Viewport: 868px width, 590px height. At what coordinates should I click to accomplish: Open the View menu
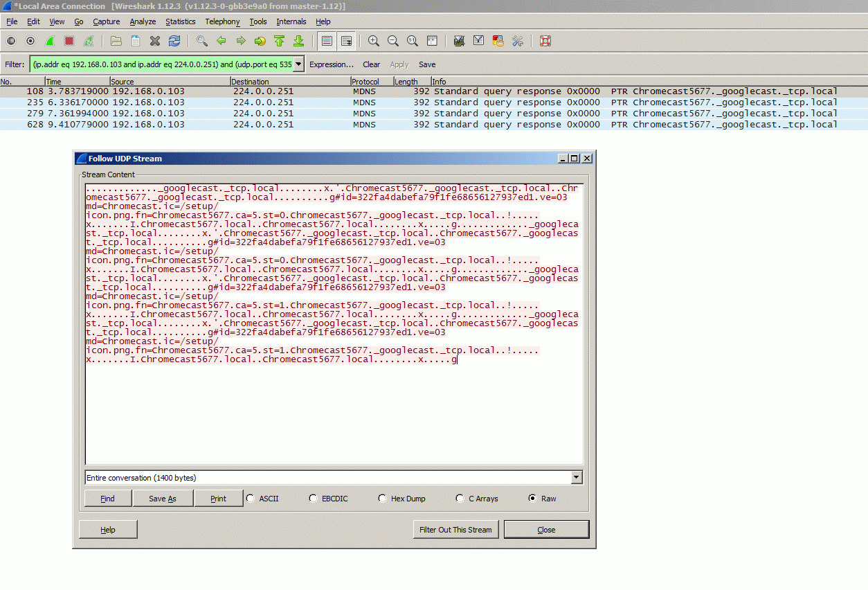[x=57, y=21]
